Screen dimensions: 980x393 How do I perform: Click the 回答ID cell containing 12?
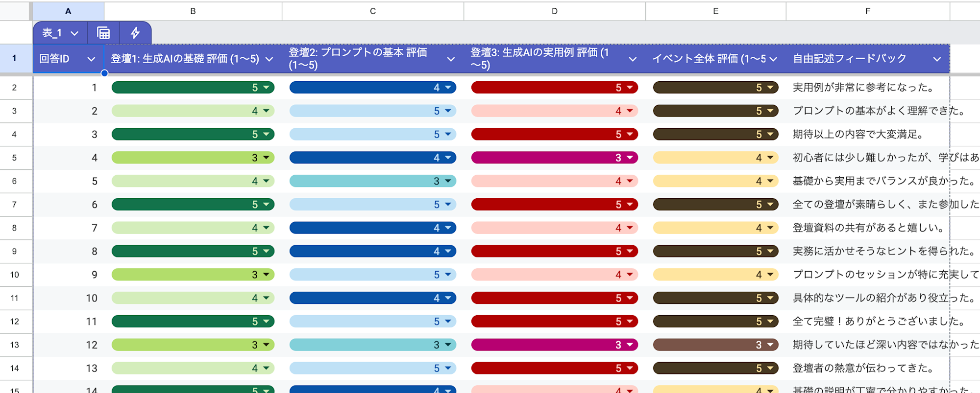[68, 345]
